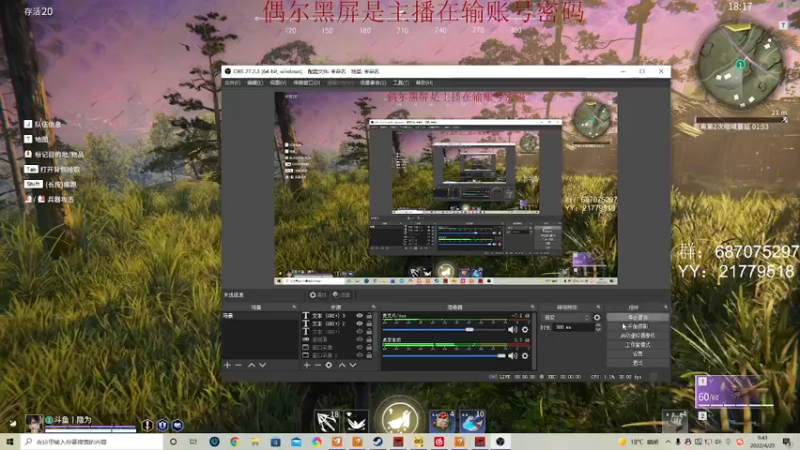Toggle visibility of the 窗口采集 source

click(x=360, y=347)
